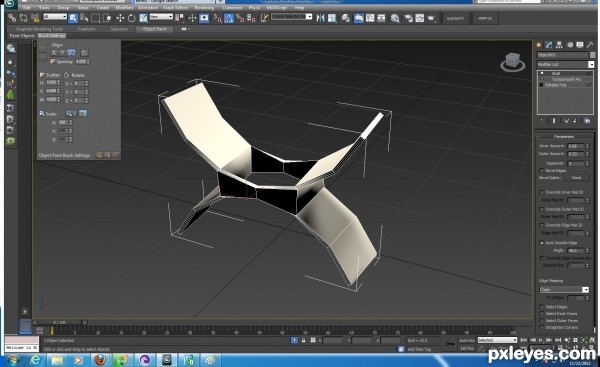Screen dimensions: 600x367
Task: Click the Paint Objects panel button
Action: click(22, 36)
